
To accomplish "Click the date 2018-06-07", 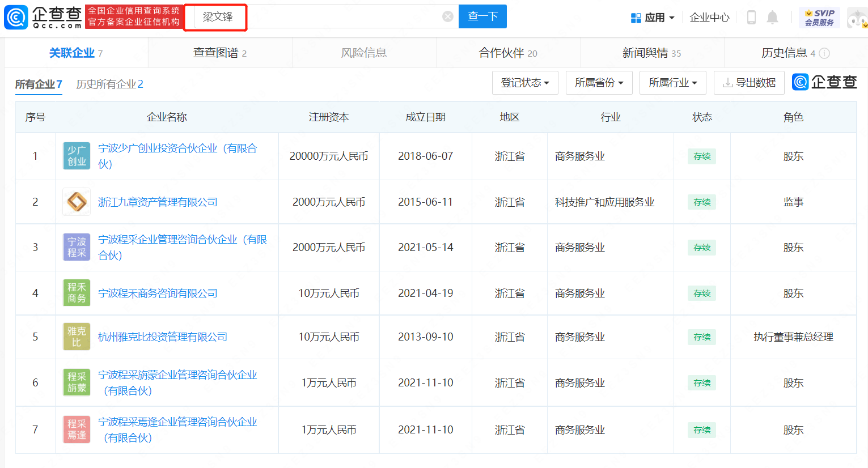I will tap(425, 156).
